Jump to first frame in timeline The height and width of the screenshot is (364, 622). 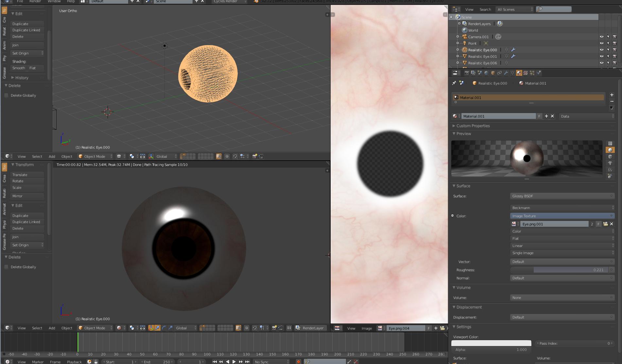point(215,362)
